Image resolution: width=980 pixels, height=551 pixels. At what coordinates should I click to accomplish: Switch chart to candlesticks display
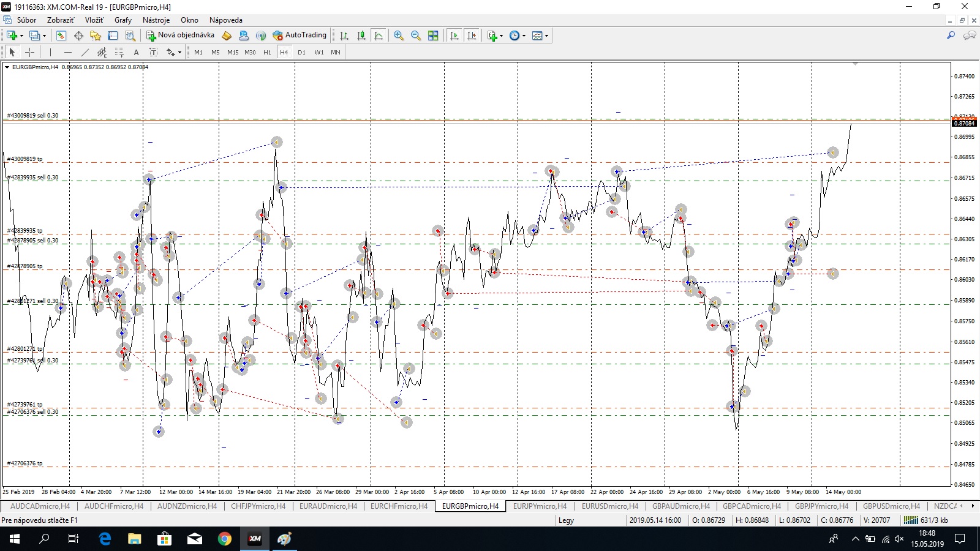click(x=361, y=36)
